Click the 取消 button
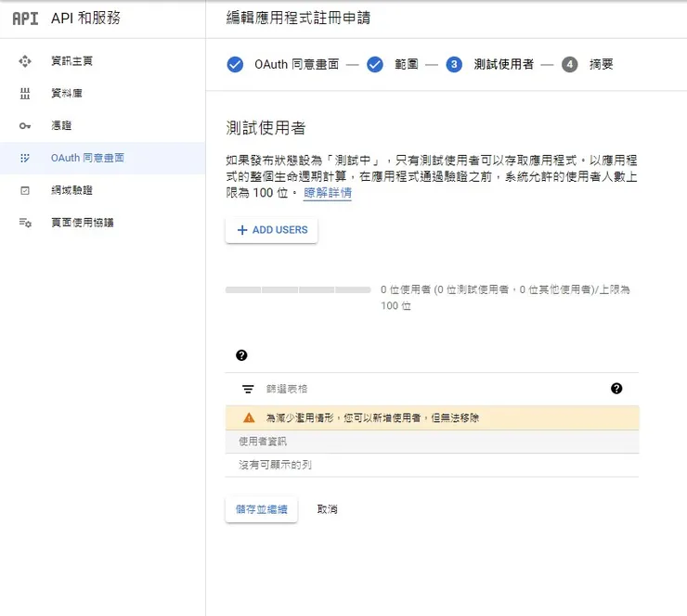Image resolution: width=687 pixels, height=616 pixels. point(328,509)
